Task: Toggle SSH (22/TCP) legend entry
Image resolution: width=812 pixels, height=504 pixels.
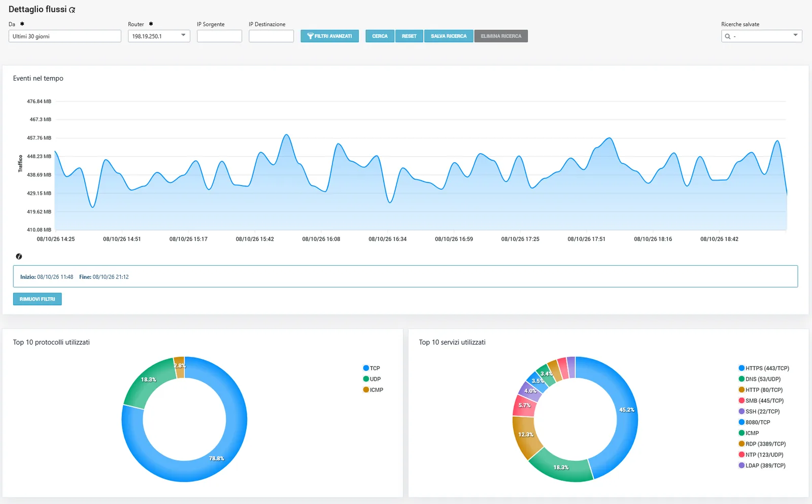Action: [x=759, y=411]
